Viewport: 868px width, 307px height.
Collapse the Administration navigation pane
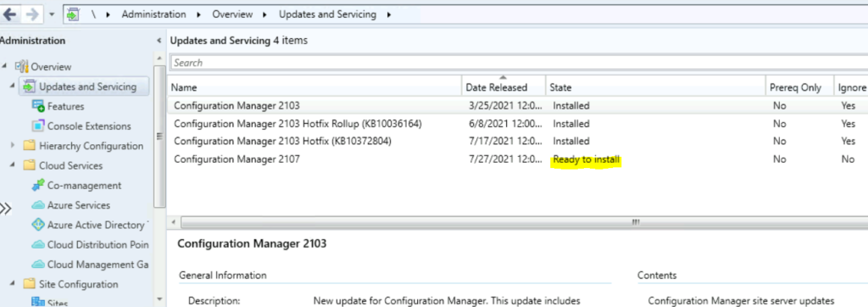click(x=159, y=41)
